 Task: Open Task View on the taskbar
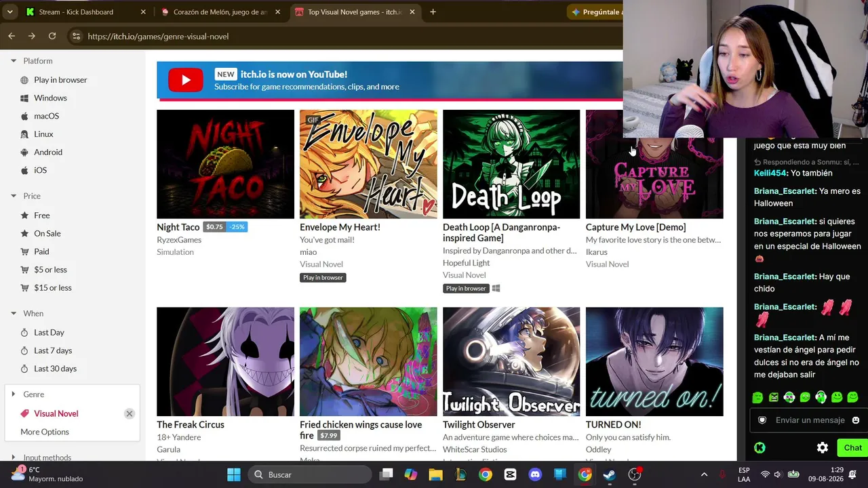click(386, 474)
